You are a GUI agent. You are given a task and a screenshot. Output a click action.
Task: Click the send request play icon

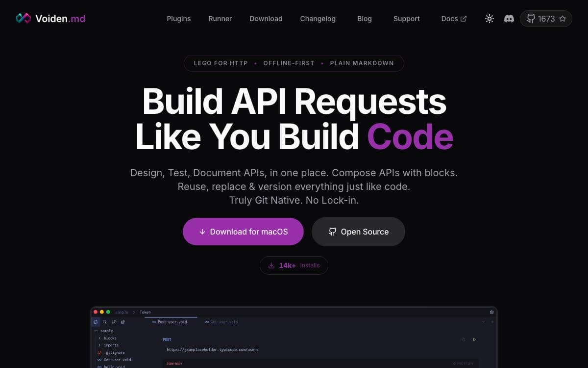[474, 340]
